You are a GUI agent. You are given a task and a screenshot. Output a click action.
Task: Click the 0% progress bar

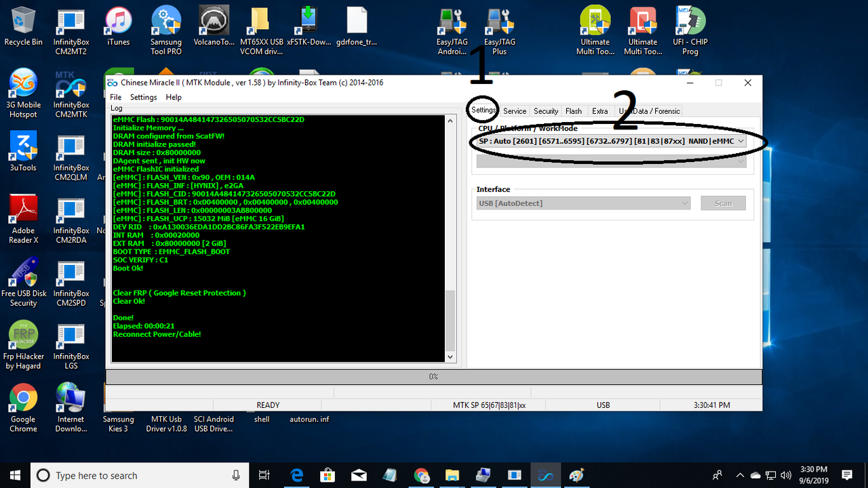434,376
